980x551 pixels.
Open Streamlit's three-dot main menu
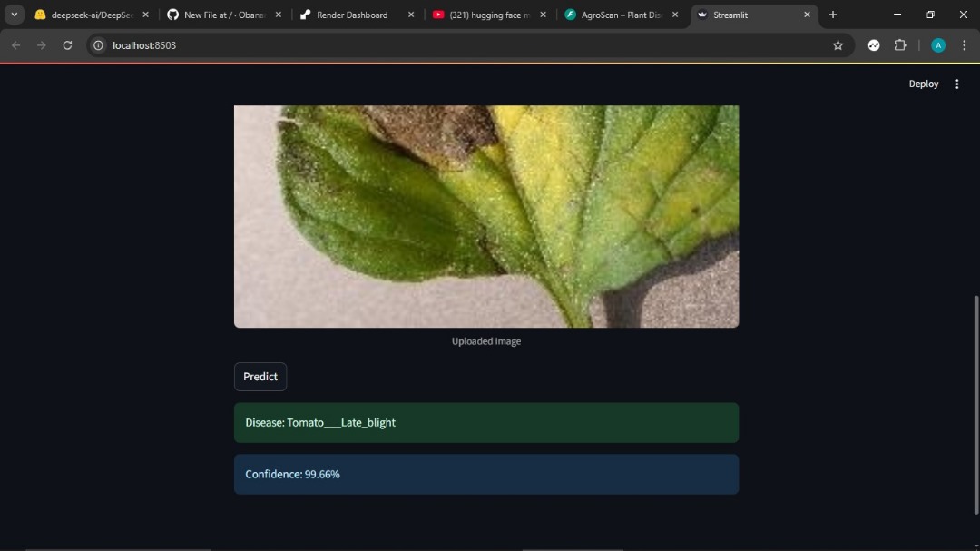click(x=957, y=84)
